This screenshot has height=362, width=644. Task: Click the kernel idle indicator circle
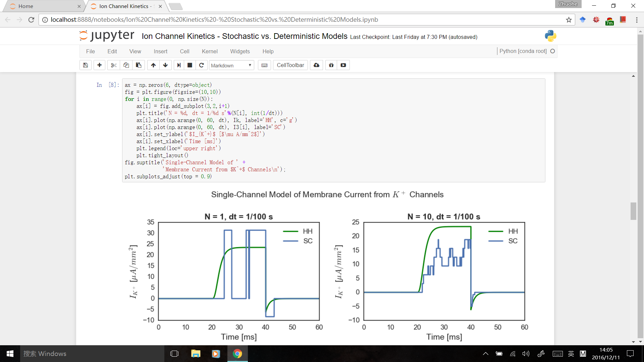pyautogui.click(x=553, y=51)
